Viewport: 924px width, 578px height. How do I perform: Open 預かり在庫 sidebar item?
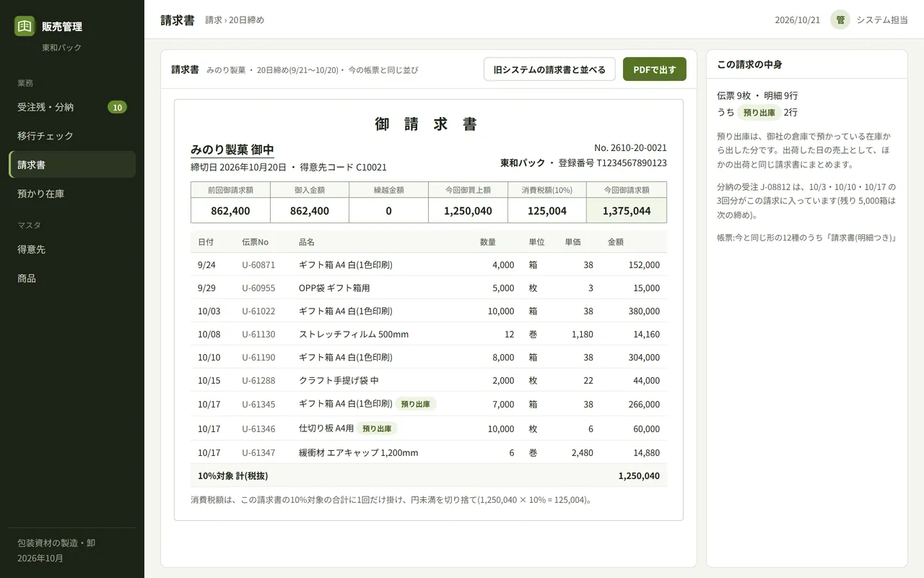(x=72, y=194)
